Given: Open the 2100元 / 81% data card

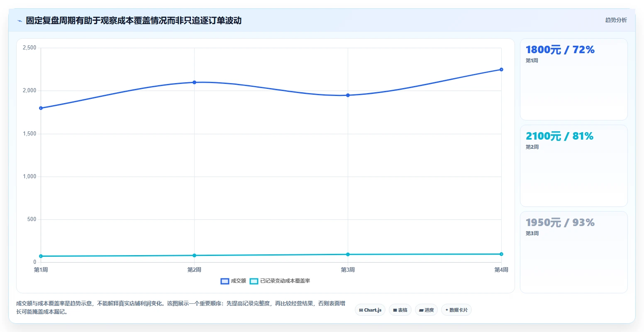Looking at the screenshot, I should coord(573,166).
